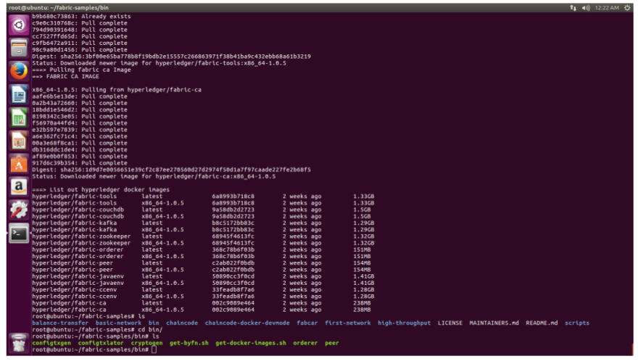
Task: Click hyperledger/fabric-tools latest image row
Action: coord(203,197)
